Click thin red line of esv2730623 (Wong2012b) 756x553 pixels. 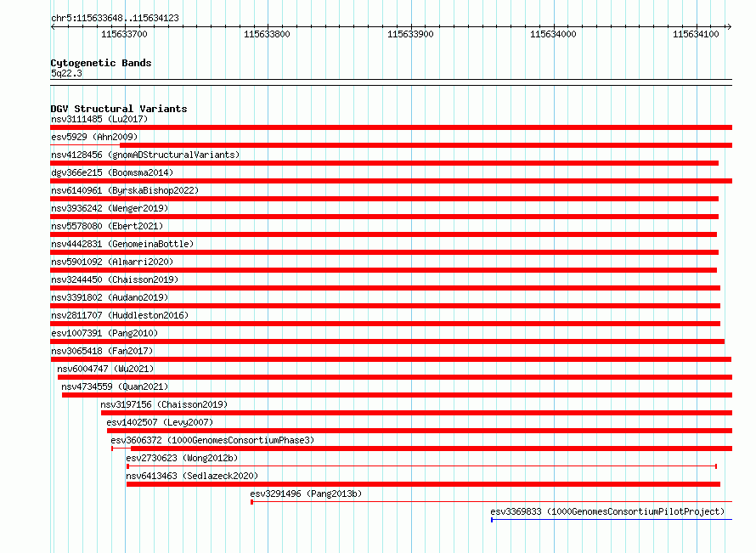click(422, 466)
